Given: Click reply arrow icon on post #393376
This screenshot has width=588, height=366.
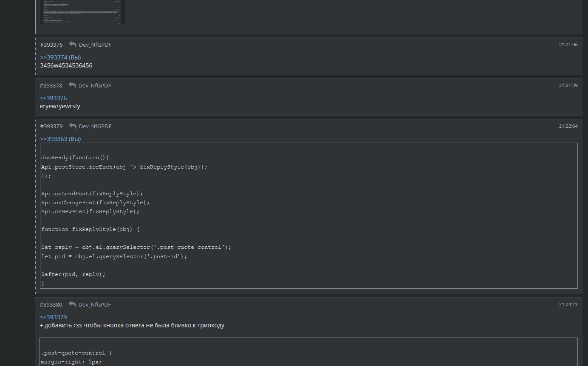Looking at the screenshot, I should (x=73, y=45).
